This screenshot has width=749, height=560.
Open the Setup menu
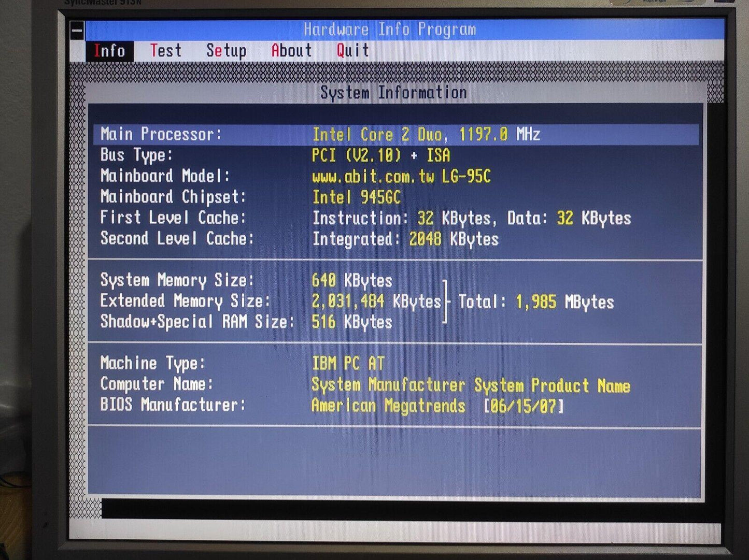pyautogui.click(x=226, y=51)
